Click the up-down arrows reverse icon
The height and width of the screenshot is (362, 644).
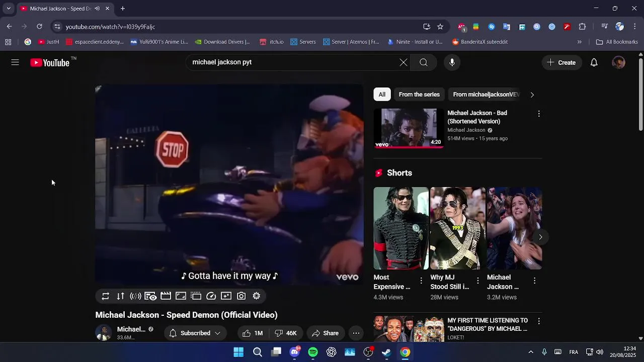(x=121, y=296)
